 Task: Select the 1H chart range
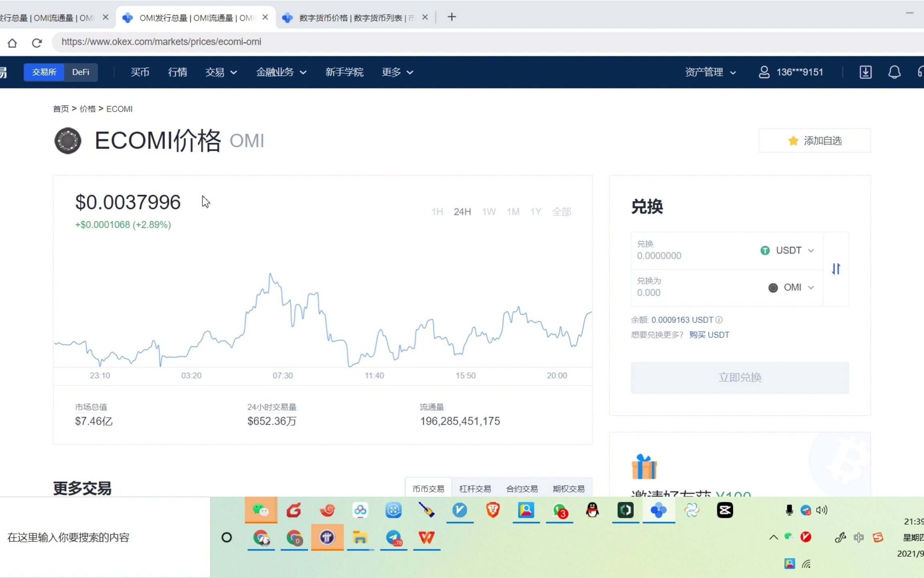click(x=437, y=212)
